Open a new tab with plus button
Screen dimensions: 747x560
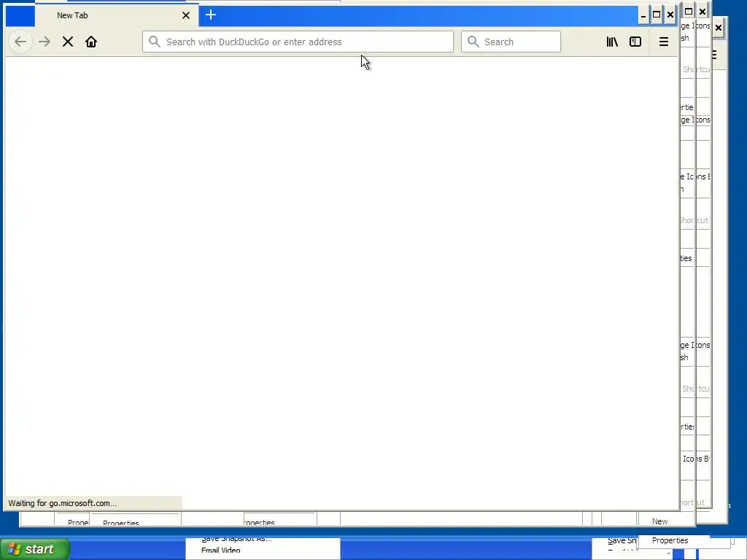(211, 15)
